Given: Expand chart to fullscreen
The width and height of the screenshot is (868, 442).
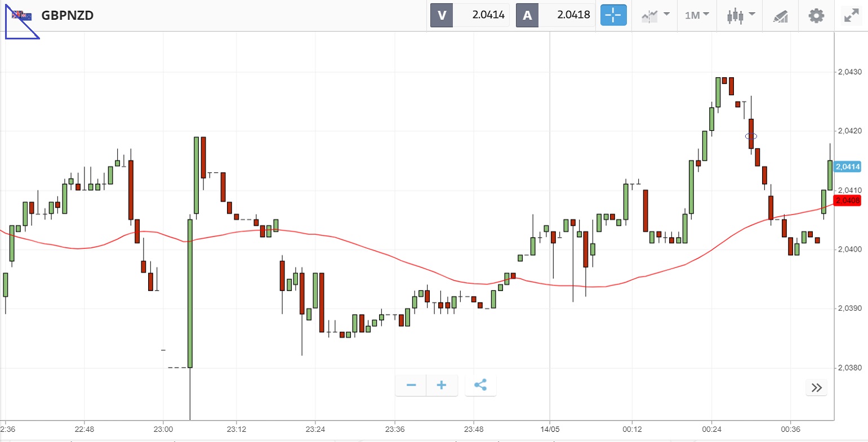Looking at the screenshot, I should pos(851,15).
